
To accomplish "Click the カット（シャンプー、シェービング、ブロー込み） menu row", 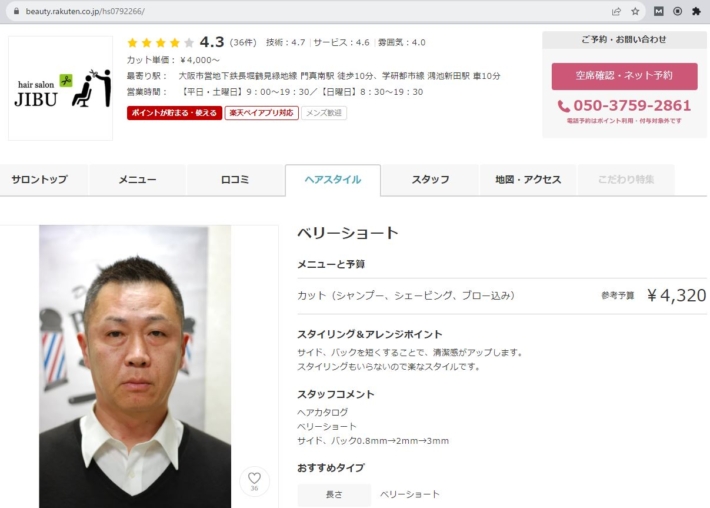I will click(x=502, y=296).
